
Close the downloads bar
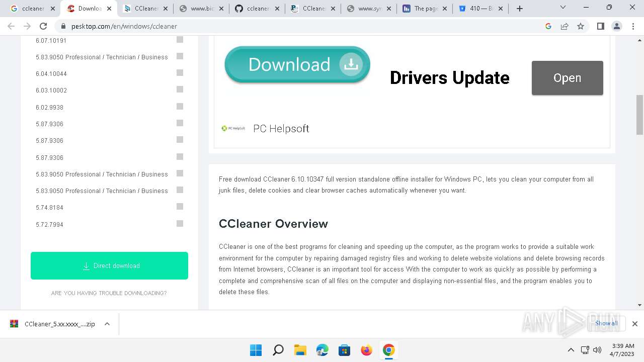[635, 324]
